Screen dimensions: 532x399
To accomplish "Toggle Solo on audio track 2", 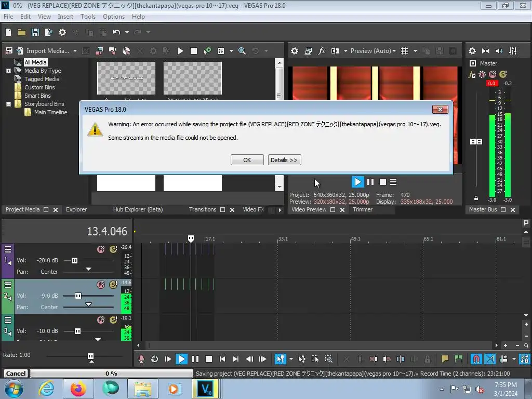I will click(113, 285).
